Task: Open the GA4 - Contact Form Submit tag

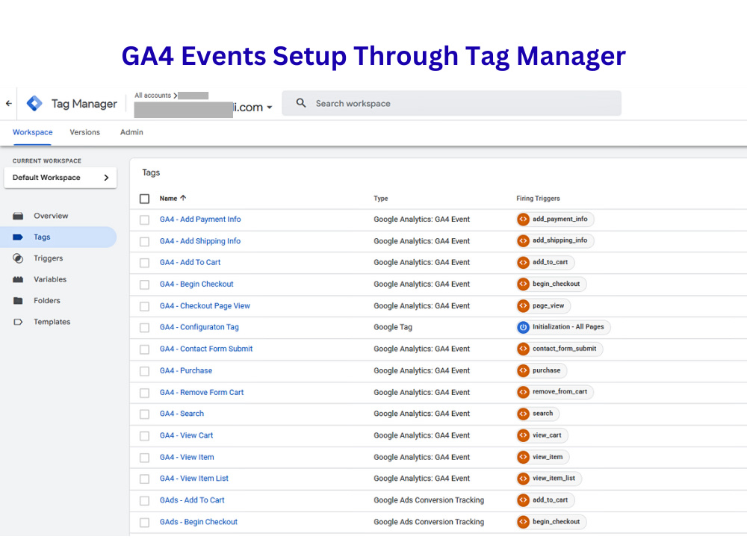Action: [x=206, y=349]
